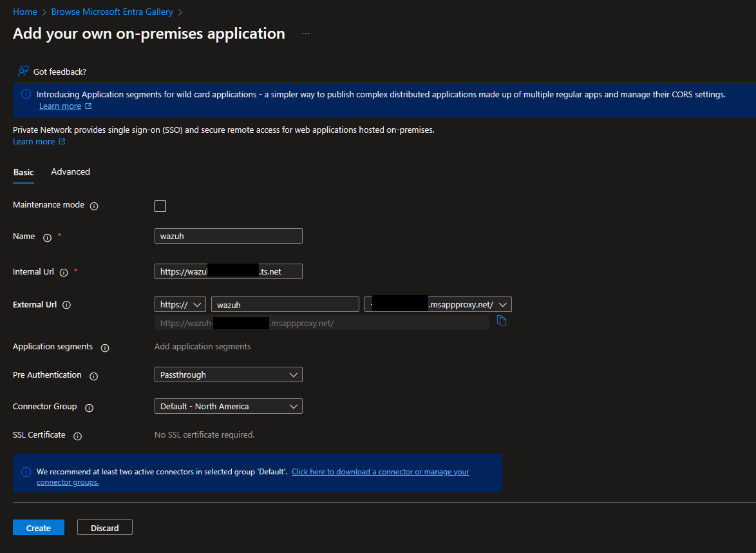This screenshot has height=553, width=756.
Task: Click the info icon beside Internal Url
Action: [64, 273]
